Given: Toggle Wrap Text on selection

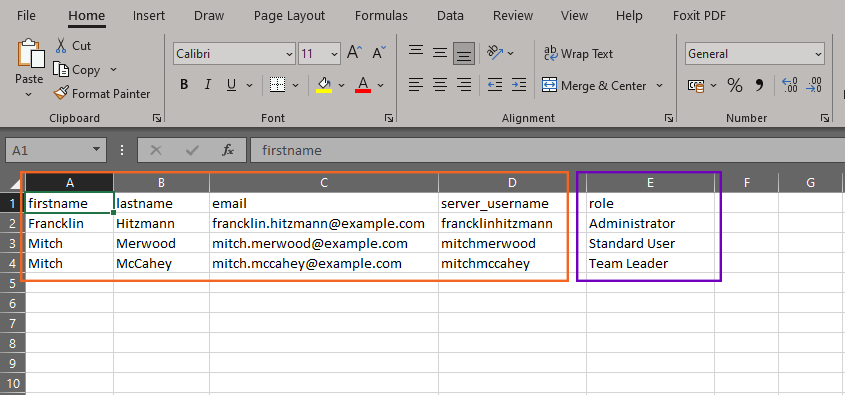Looking at the screenshot, I should (577, 54).
